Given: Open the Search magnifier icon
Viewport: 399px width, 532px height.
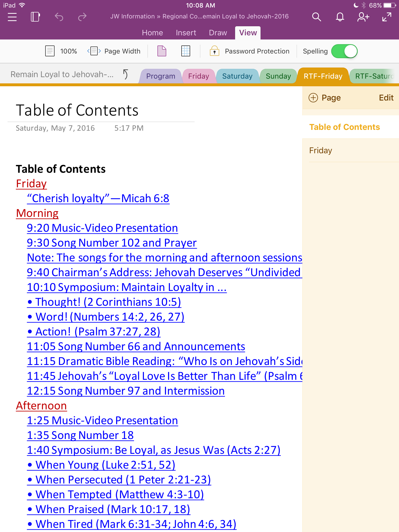Looking at the screenshot, I should [316, 17].
